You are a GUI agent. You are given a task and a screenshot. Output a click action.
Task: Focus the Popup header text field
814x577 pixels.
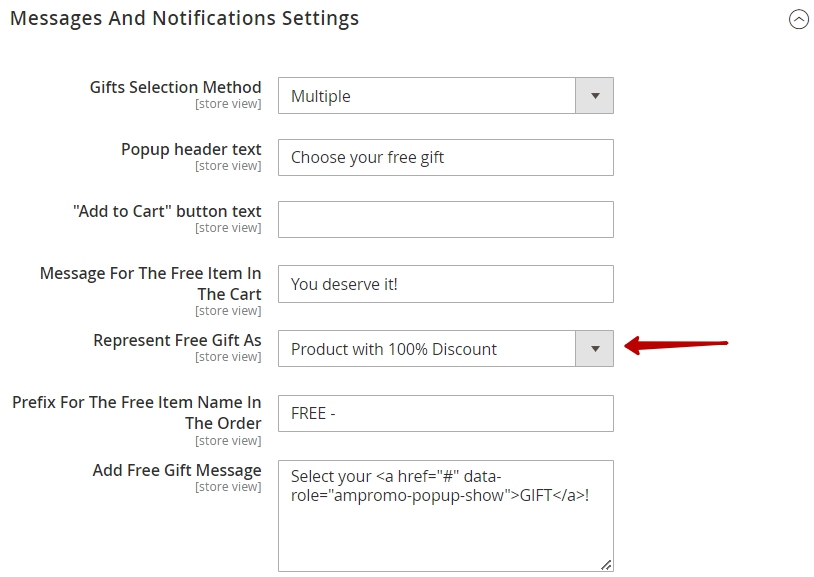445,157
